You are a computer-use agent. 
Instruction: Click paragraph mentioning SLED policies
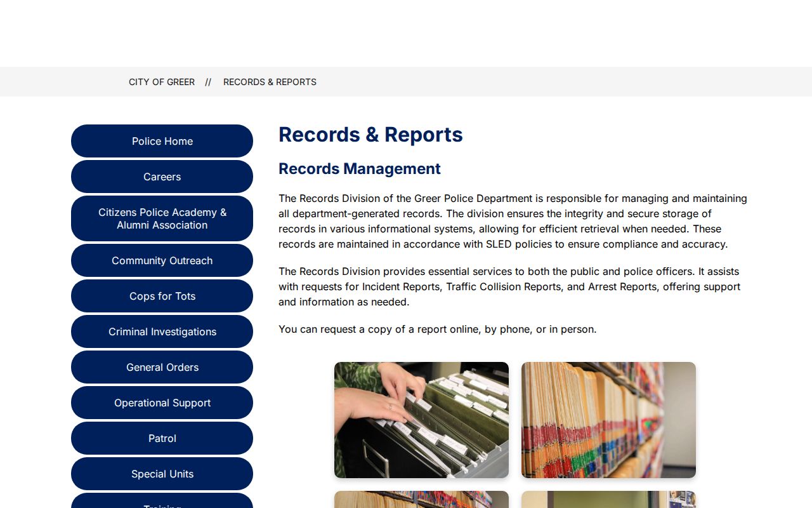pyautogui.click(x=513, y=221)
